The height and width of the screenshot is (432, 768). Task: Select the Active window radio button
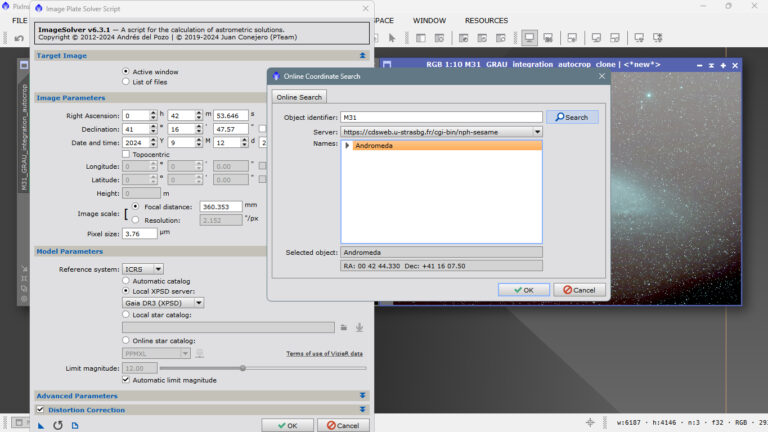(x=126, y=72)
